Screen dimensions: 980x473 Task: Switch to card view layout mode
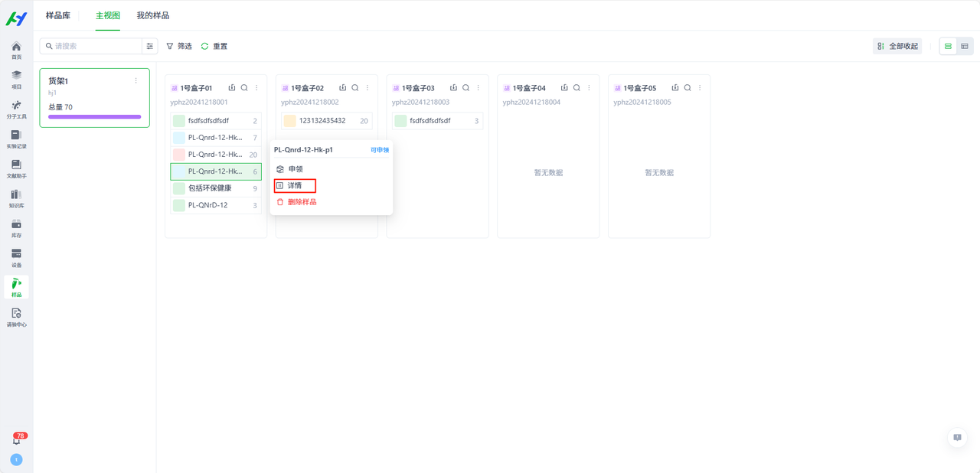pyautogui.click(x=947, y=46)
